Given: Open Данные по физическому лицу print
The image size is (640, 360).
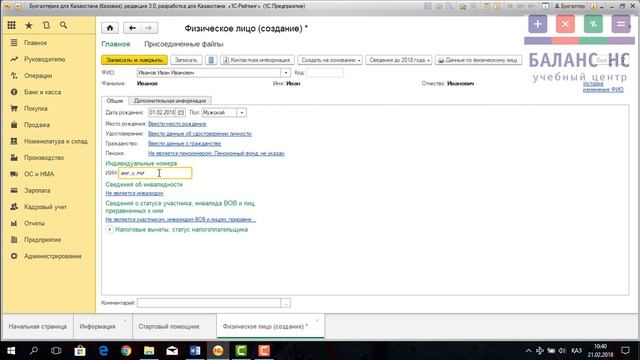Looking at the screenshot, I should (x=478, y=60).
